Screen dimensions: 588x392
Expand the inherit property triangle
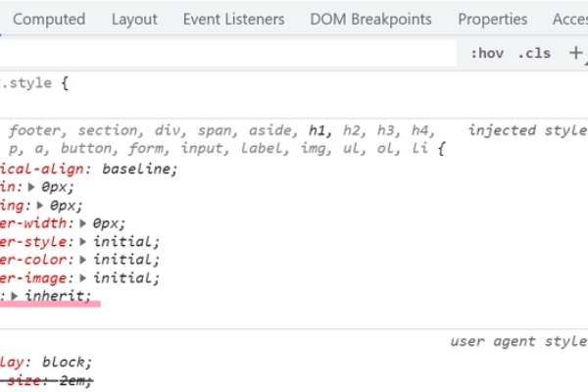point(15,296)
